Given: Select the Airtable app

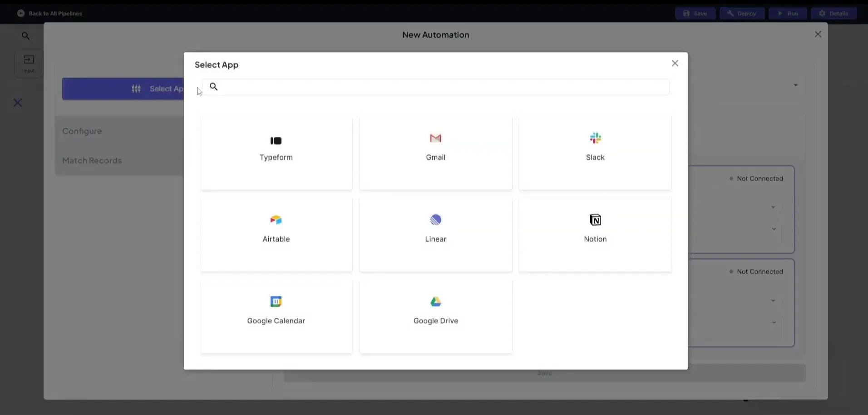Looking at the screenshot, I should [276, 234].
